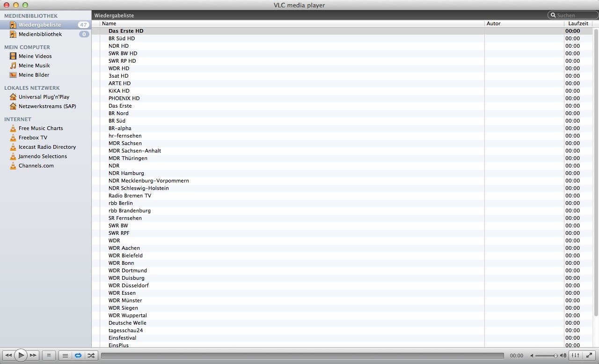Open Jamendo Selections
The image size is (599, 364).
(45, 156)
